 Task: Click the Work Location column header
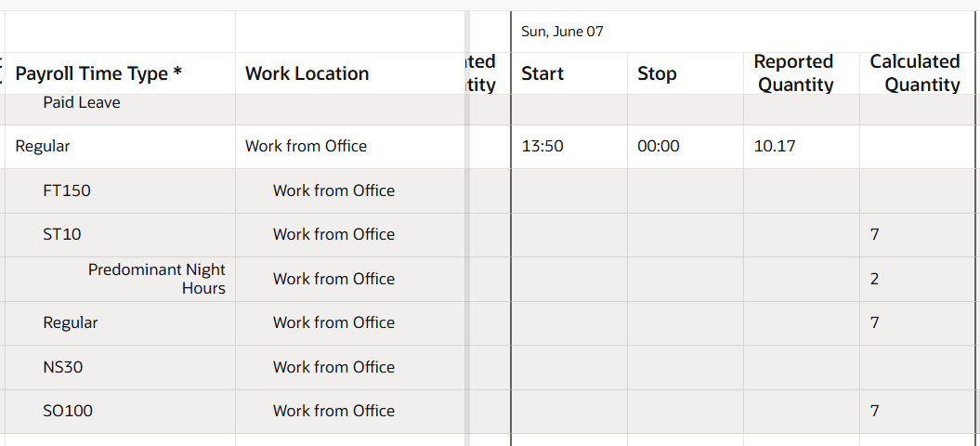coord(307,73)
